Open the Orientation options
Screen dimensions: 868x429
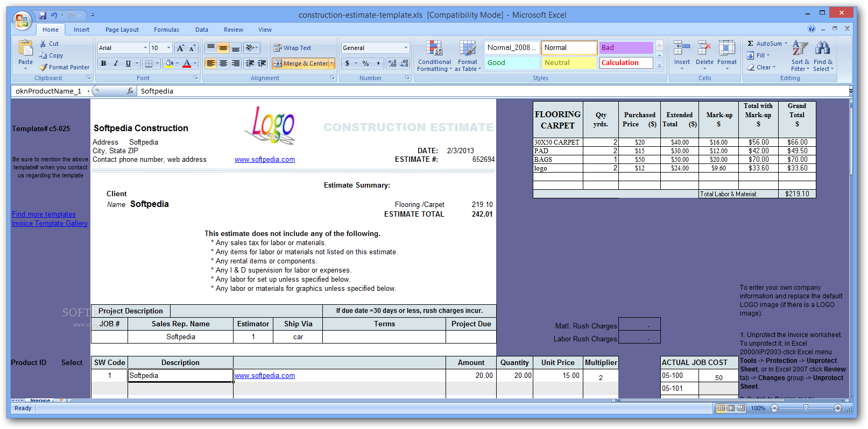coord(251,48)
